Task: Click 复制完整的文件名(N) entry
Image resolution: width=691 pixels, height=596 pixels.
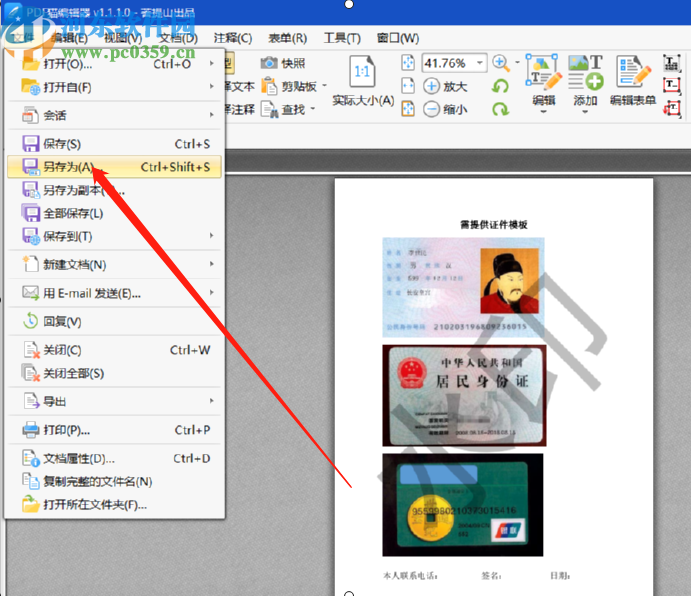Action: click(x=115, y=481)
